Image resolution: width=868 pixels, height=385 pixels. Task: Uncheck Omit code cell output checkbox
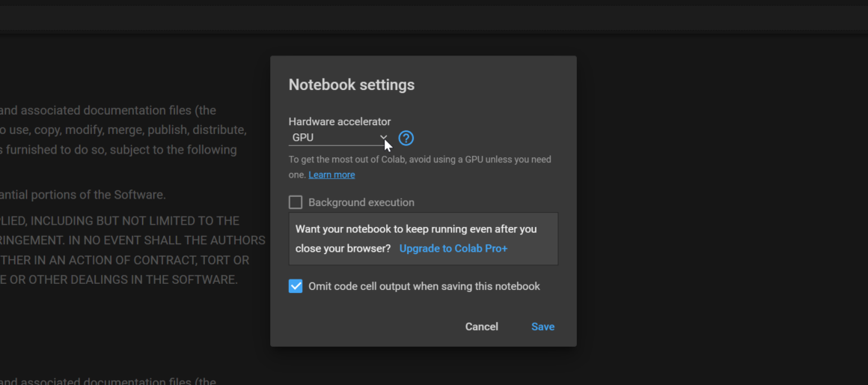pos(296,286)
